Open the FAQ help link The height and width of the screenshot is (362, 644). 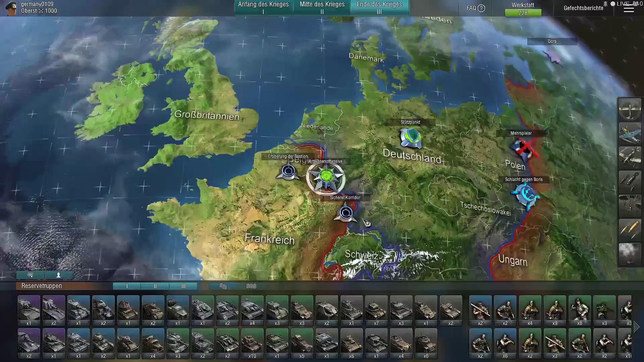475,8
